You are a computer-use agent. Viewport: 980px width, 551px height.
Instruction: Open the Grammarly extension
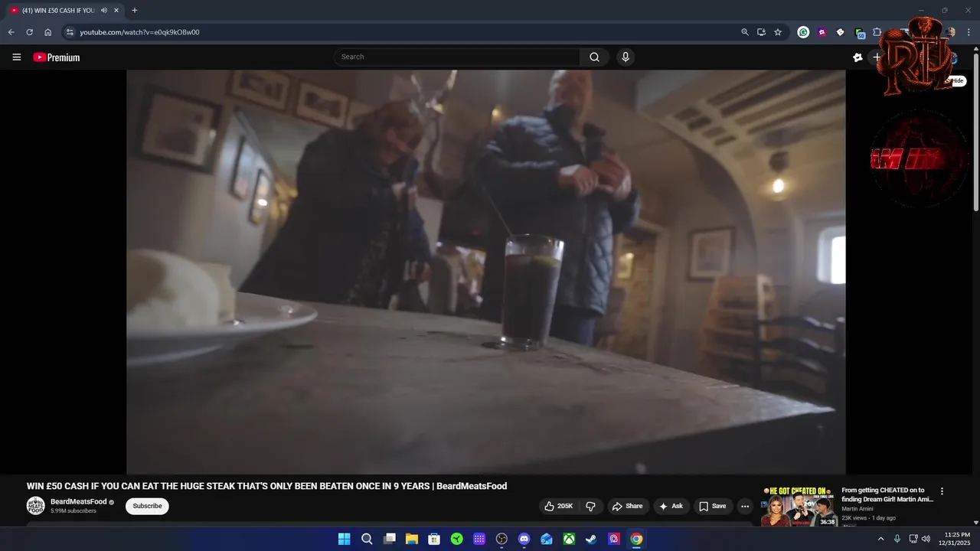click(803, 32)
